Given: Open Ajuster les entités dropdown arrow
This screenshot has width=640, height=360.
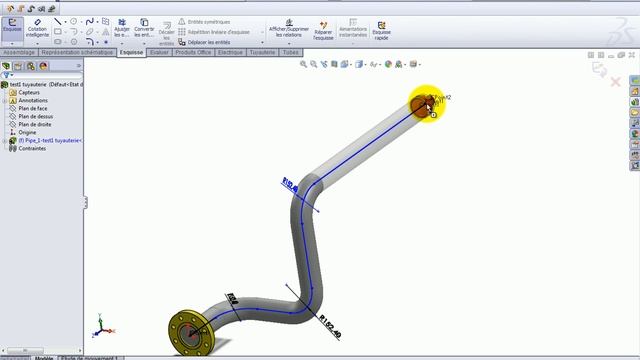Looking at the screenshot, I should tap(122, 43).
